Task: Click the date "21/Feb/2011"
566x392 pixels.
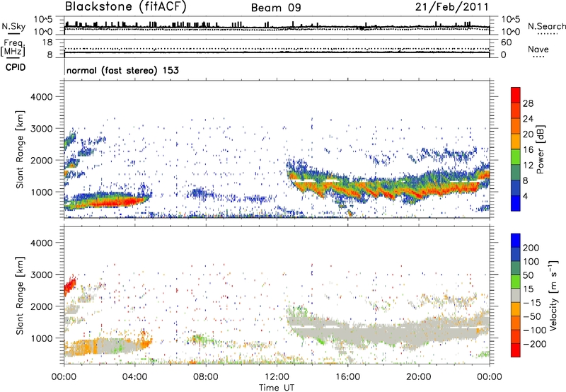Action: (x=452, y=6)
